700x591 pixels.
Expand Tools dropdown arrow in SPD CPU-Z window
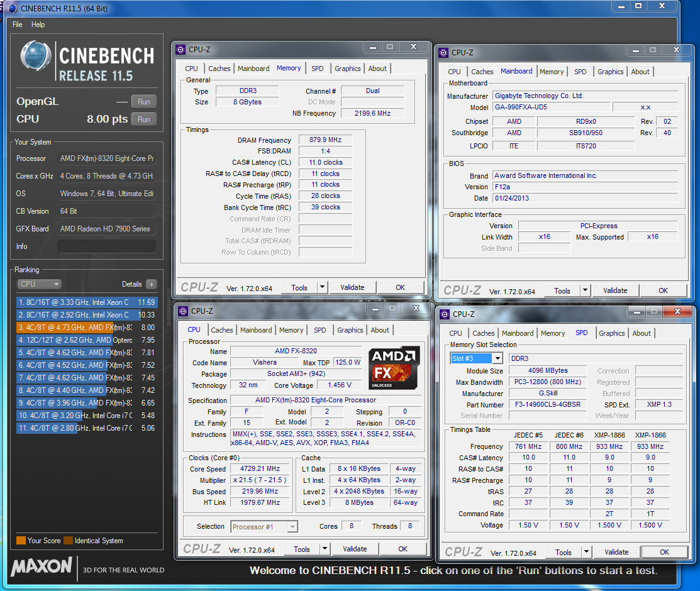point(587,553)
